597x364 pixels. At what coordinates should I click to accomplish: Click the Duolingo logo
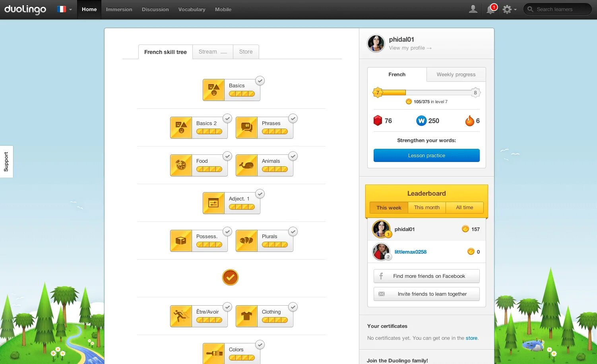coord(25,10)
